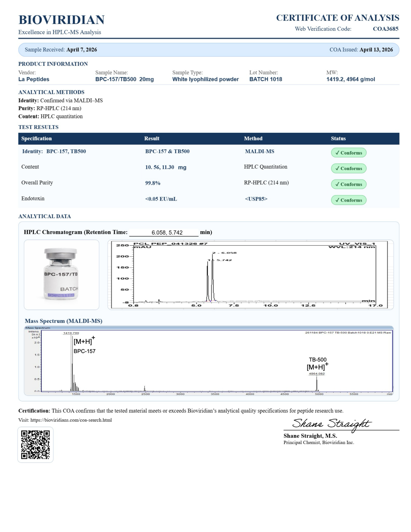Click the Method column header

(x=253, y=138)
